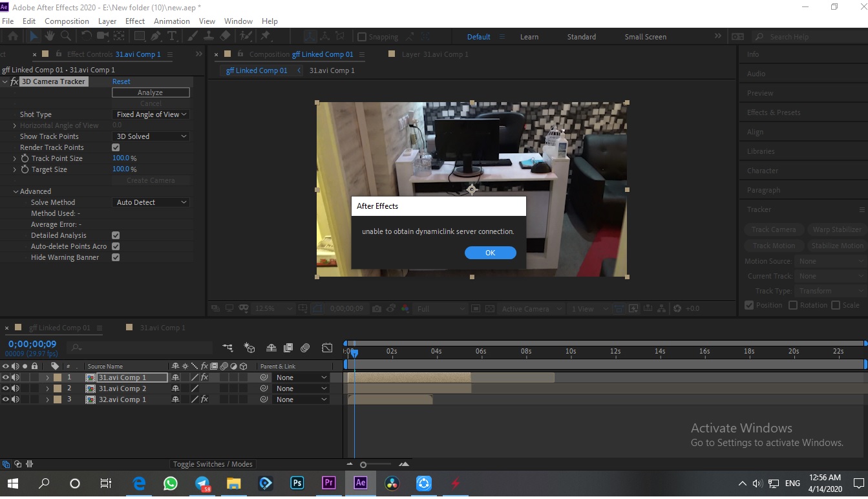The width and height of the screenshot is (868, 499).
Task: Select the Hand tool
Action: pos(50,36)
